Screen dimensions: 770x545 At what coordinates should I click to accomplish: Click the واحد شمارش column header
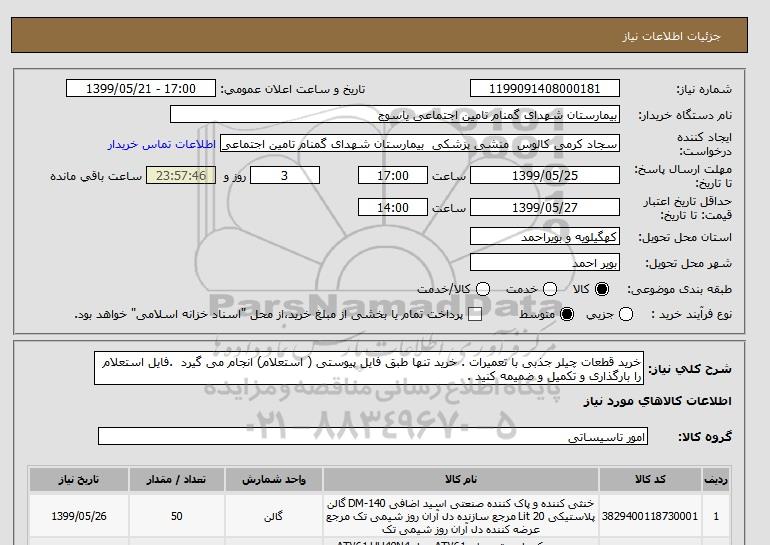click(274, 480)
